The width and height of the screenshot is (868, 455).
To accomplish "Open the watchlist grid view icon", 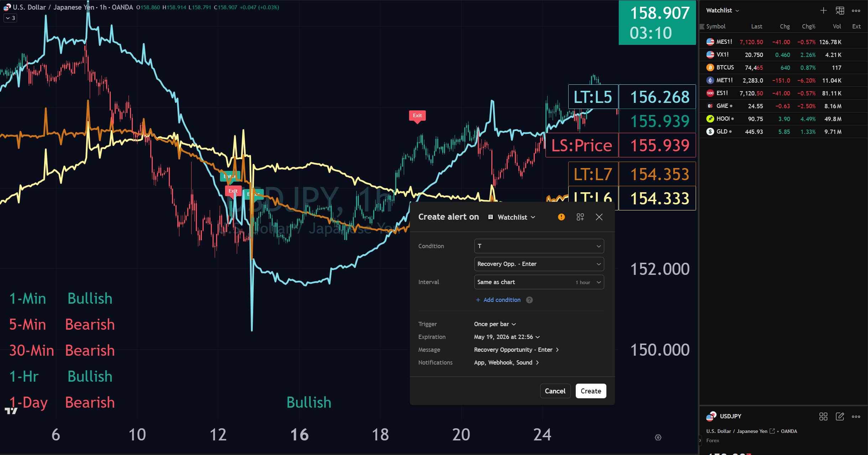I will 839,10.
